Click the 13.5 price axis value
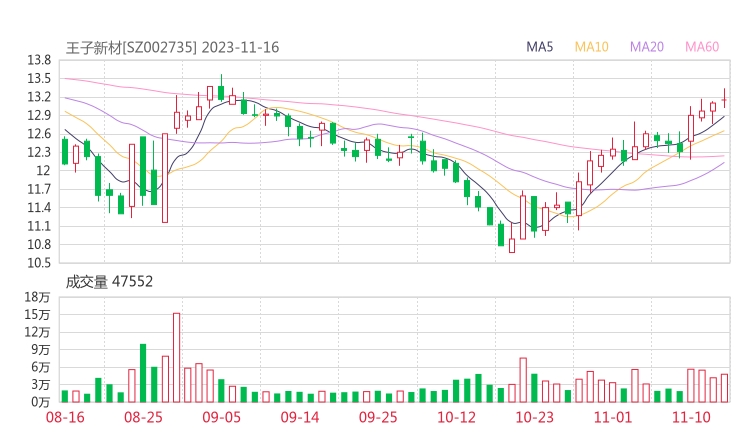This screenshot has width=740, height=440. click(39, 78)
